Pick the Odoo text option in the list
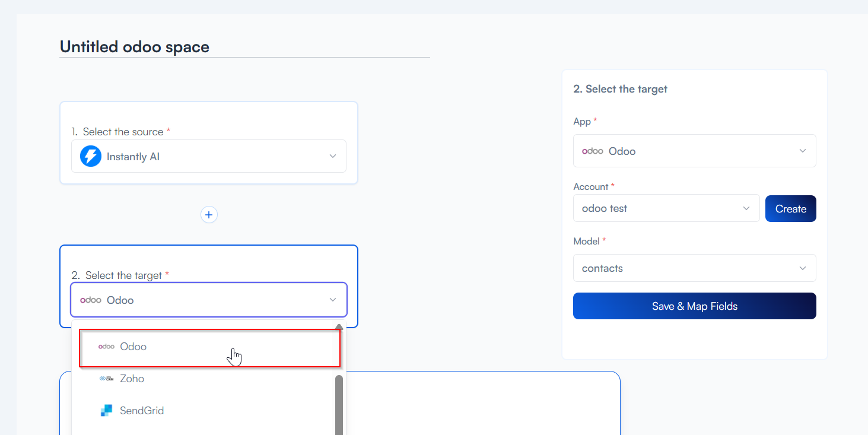Screen dimensions: 868x435 [x=133, y=347]
